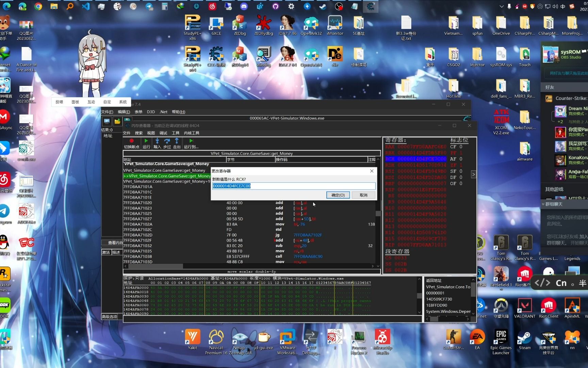Click the 查看内存 button in Cheat Engine
This screenshot has height=368, width=588.
[x=113, y=243]
